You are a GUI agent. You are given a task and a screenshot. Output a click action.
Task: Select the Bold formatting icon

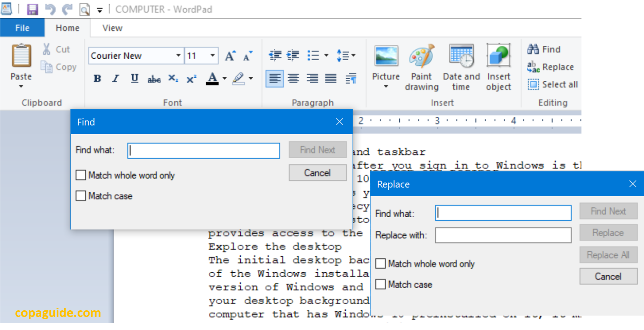click(x=97, y=78)
